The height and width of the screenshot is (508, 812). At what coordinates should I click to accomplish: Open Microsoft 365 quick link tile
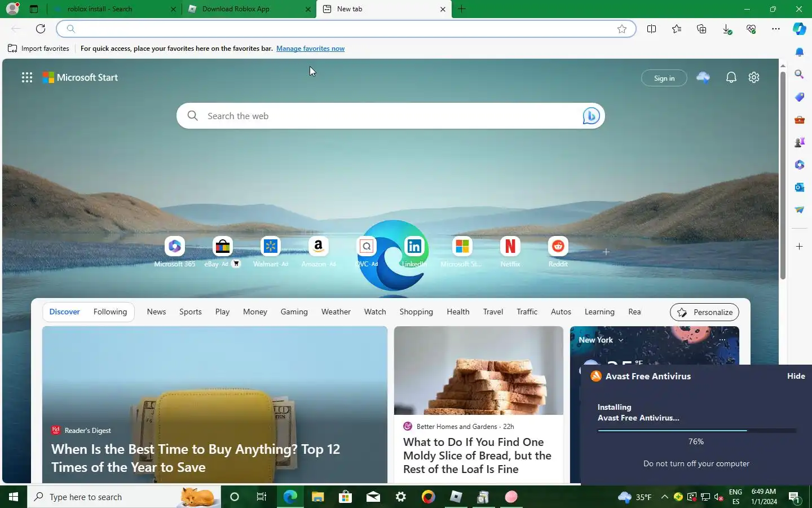[x=174, y=251]
